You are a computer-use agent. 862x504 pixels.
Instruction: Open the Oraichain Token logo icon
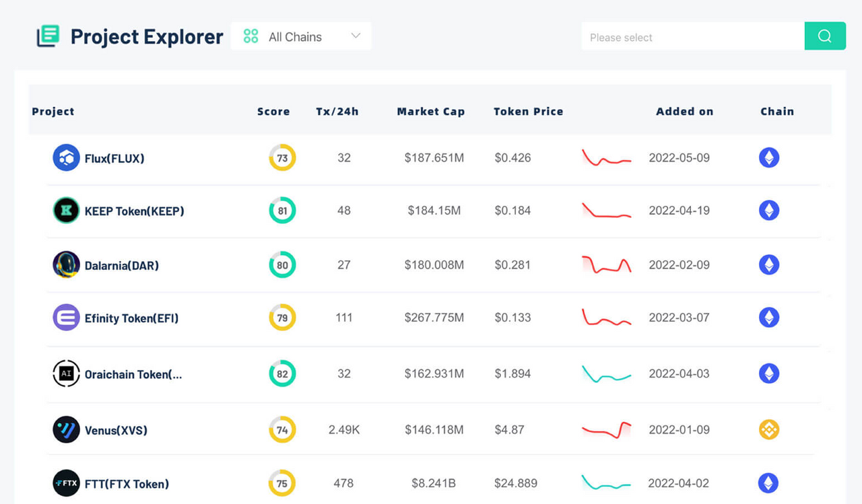tap(66, 373)
